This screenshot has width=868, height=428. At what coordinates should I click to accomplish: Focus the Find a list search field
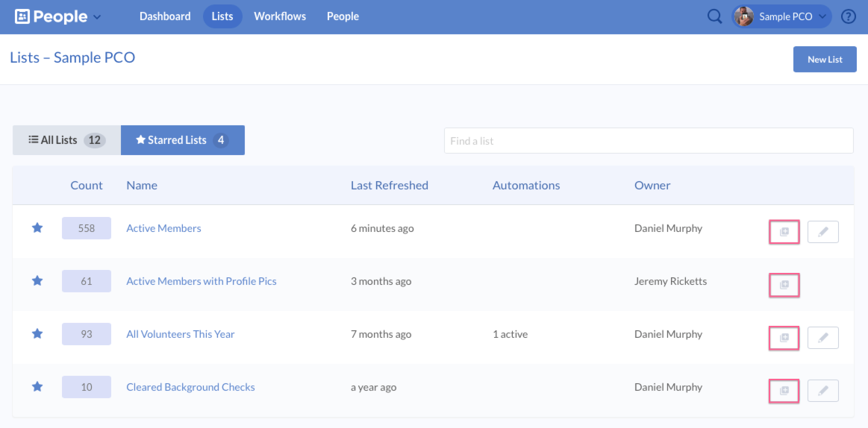pos(648,141)
